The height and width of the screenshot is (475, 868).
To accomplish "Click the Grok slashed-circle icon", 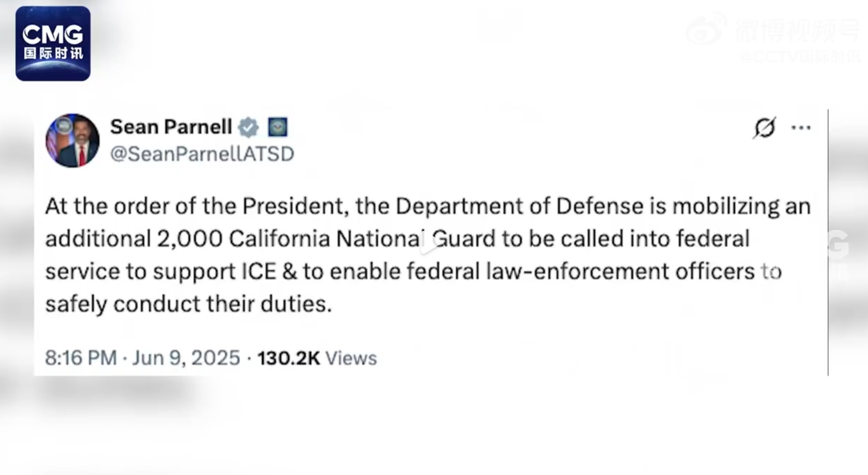I will [764, 127].
